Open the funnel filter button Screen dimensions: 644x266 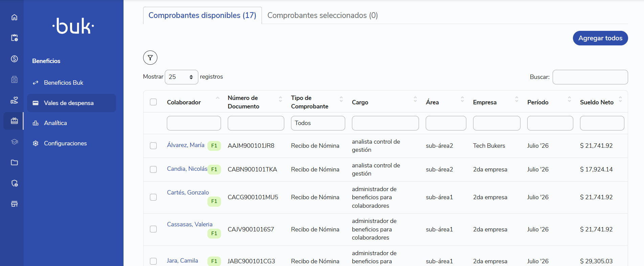(x=150, y=58)
